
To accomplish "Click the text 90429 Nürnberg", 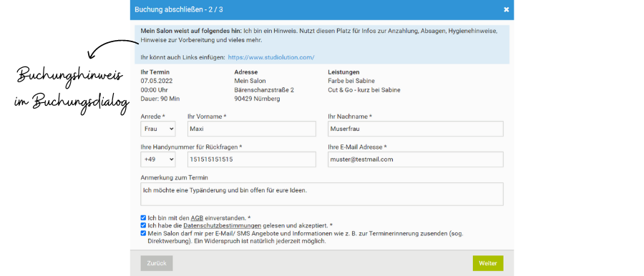I will tap(257, 99).
